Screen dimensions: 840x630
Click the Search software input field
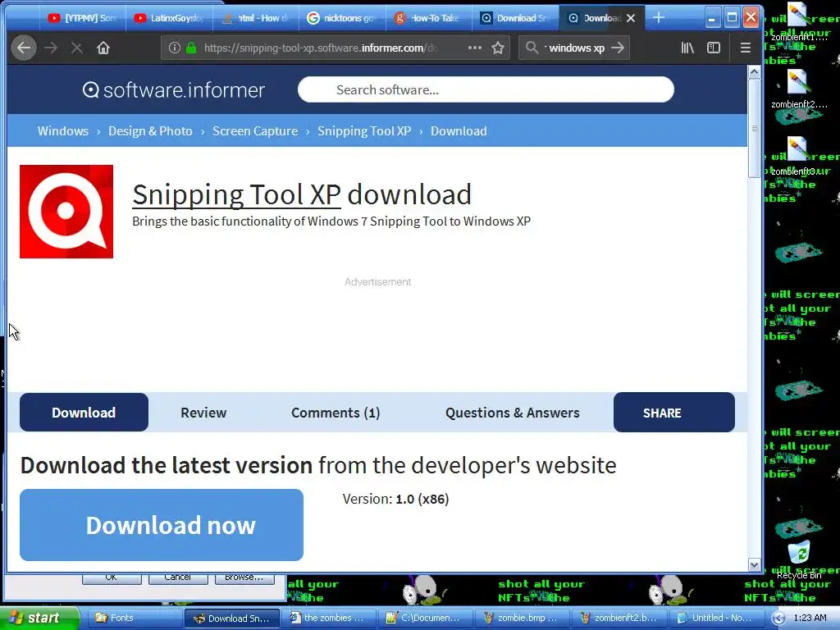click(486, 89)
